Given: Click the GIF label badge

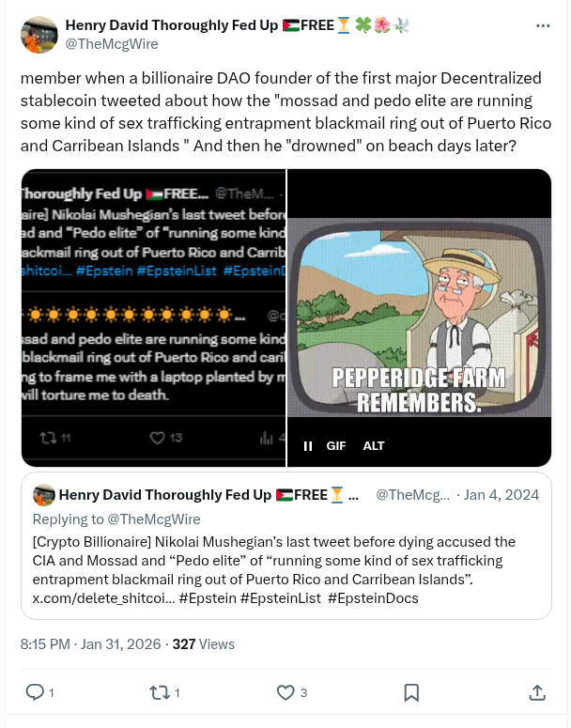Looking at the screenshot, I should (336, 446).
